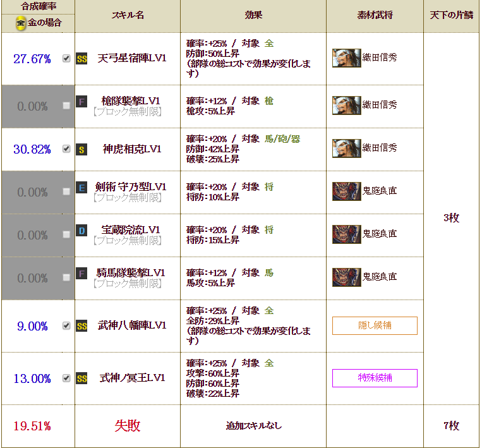This screenshot has width=482, height=448.
Task: Click F rank badge for 槍隊襲撃LV1
Action: point(81,102)
